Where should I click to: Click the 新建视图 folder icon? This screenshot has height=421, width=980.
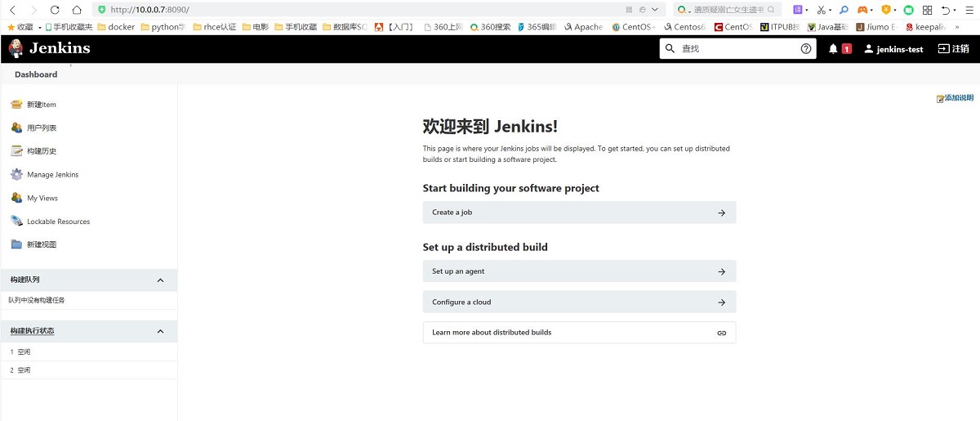[x=16, y=244]
